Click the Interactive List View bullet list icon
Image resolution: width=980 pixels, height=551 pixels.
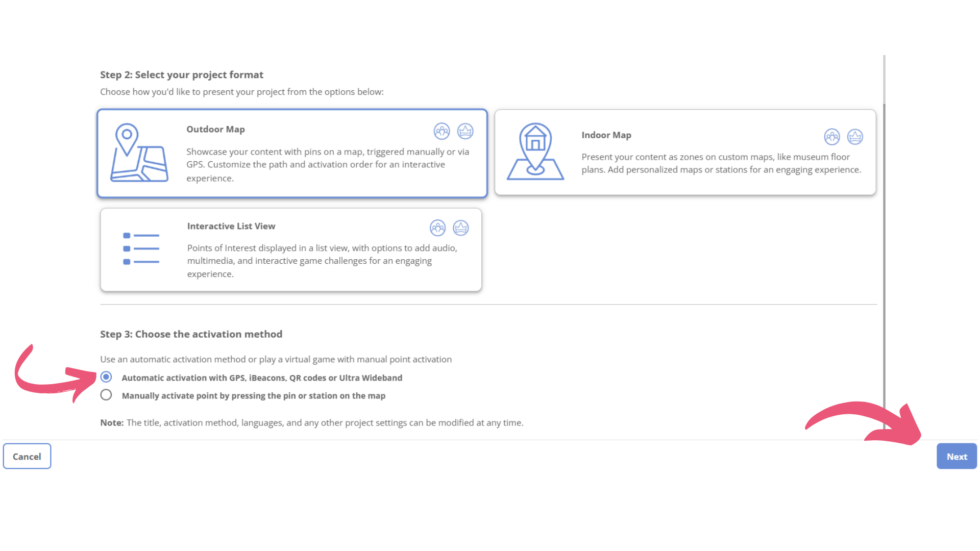tap(141, 248)
